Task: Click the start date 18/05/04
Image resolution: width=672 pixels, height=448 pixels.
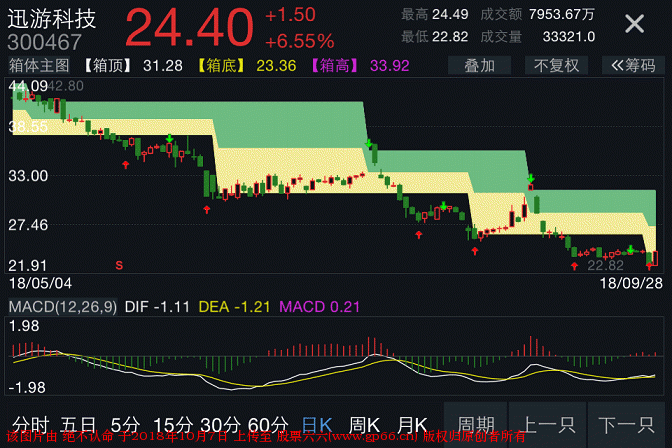Action: coord(40,283)
